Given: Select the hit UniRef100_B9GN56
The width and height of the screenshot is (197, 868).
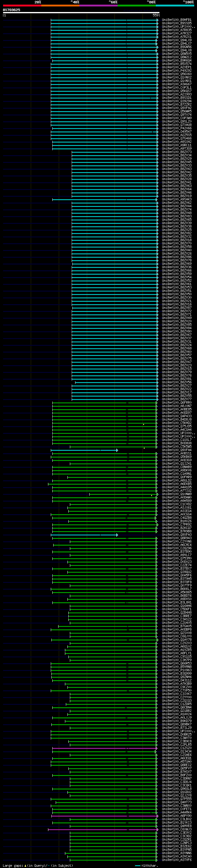Looking at the screenshot, I should click(x=176, y=47).
